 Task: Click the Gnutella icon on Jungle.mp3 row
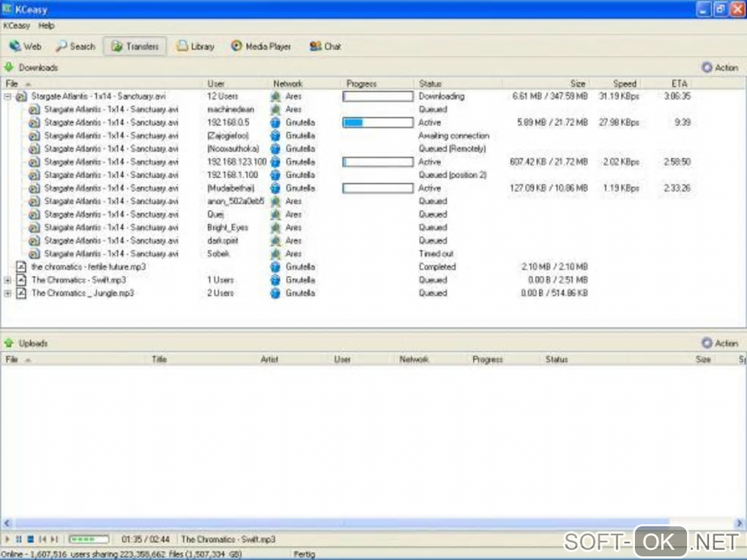(275, 294)
